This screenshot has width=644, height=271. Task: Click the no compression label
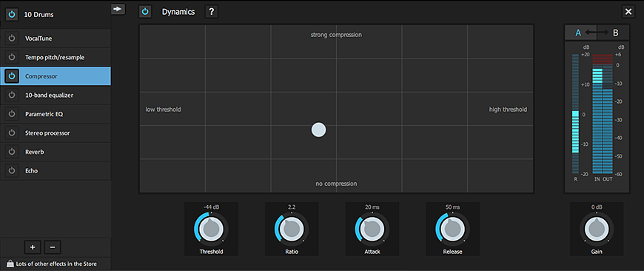pos(336,184)
